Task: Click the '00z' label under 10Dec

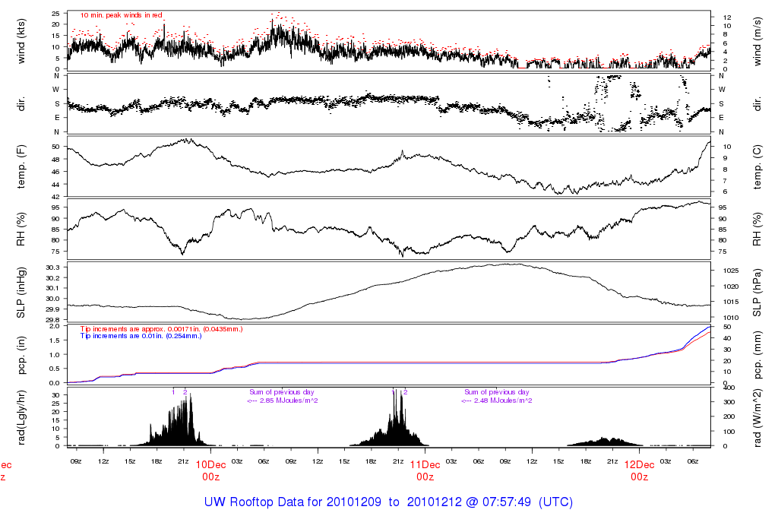Action: (x=211, y=477)
